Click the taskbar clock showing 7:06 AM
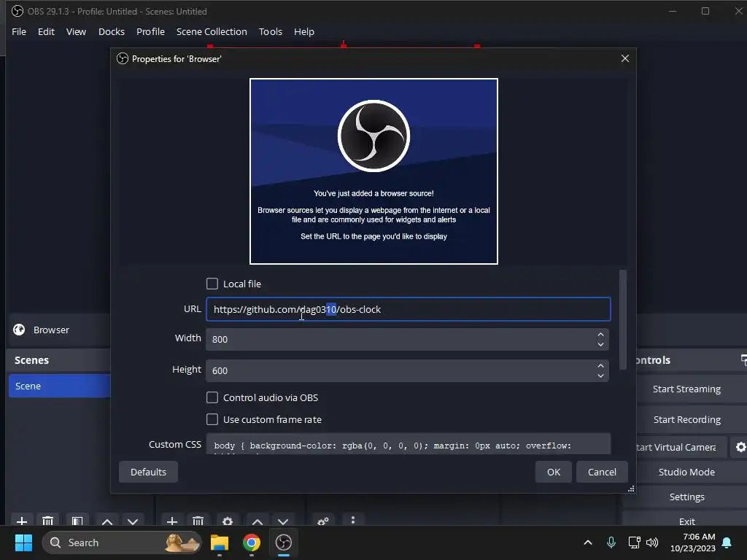Image resolution: width=747 pixels, height=560 pixels. 693,542
